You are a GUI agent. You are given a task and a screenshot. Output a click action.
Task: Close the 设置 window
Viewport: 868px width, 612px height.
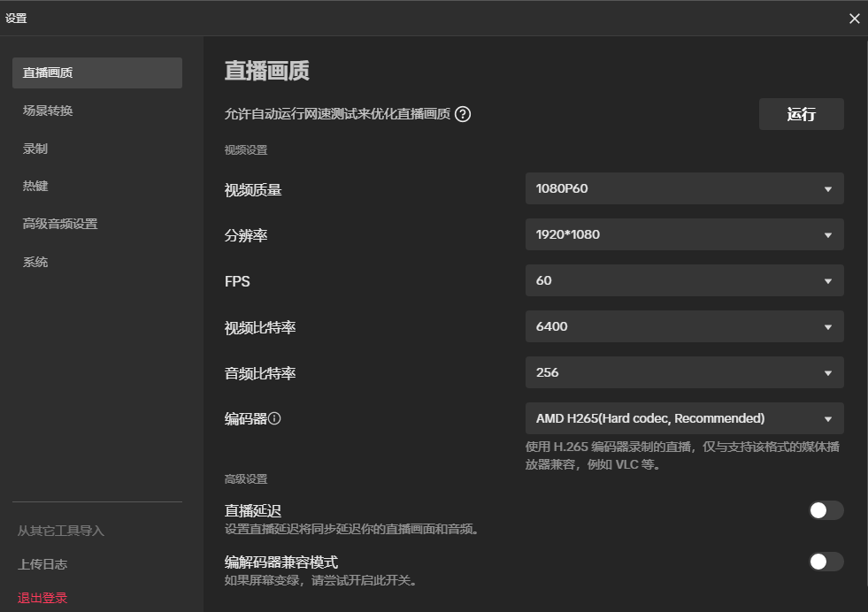click(x=854, y=19)
